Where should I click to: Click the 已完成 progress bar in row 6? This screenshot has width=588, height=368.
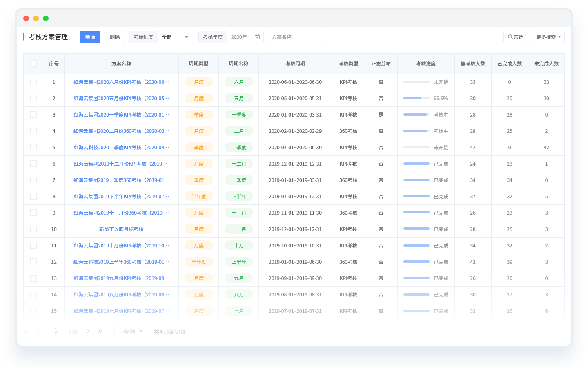pos(416,164)
